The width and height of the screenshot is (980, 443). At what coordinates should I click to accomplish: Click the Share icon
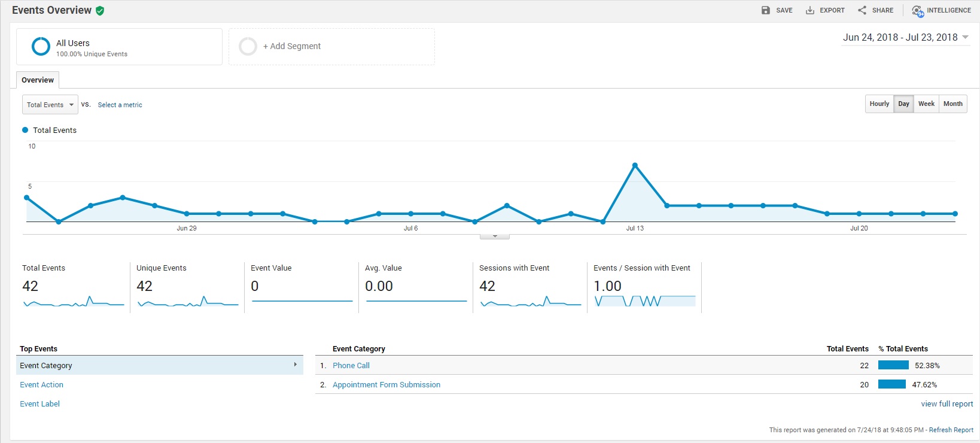[x=862, y=10]
